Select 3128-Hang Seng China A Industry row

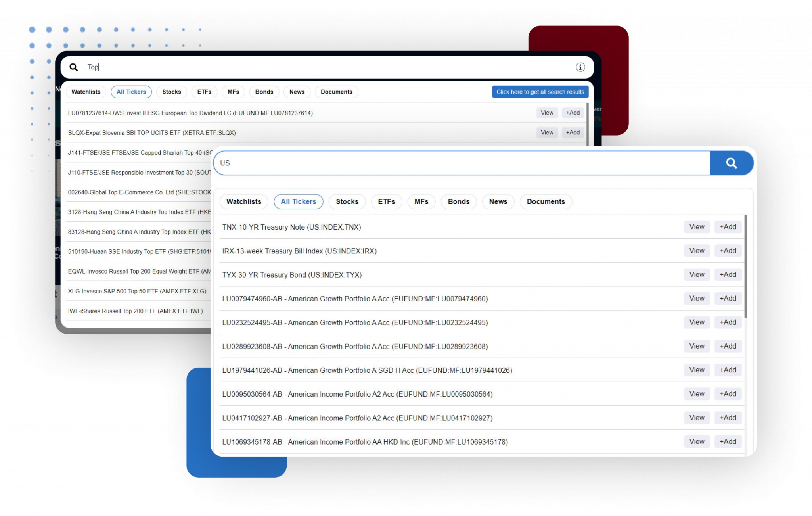(x=139, y=212)
